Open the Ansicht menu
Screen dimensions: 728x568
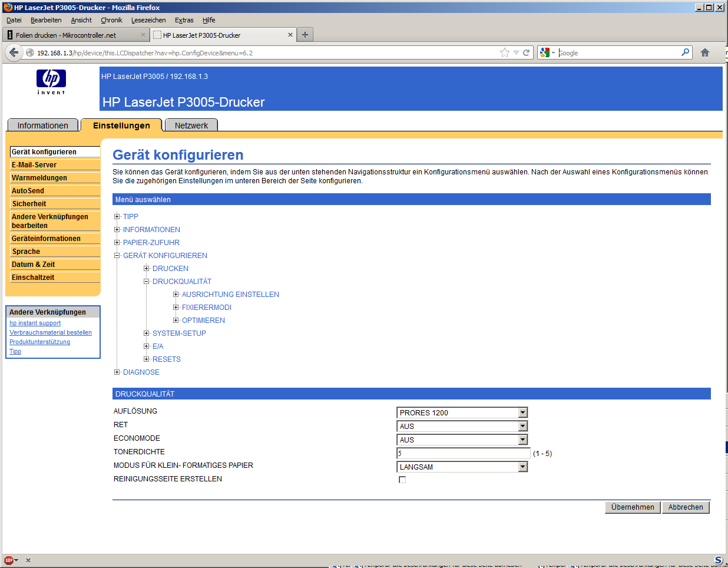81,20
